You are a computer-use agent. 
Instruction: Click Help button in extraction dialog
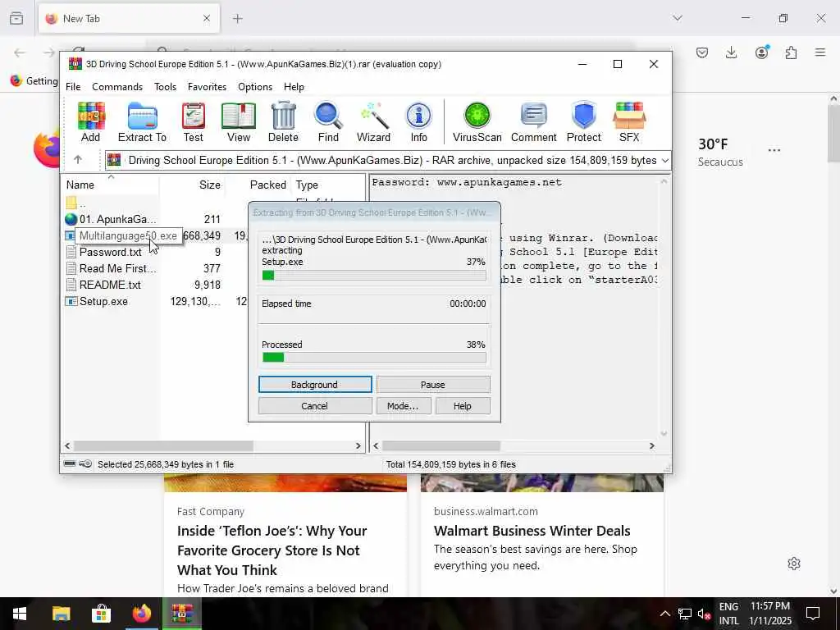[463, 406]
